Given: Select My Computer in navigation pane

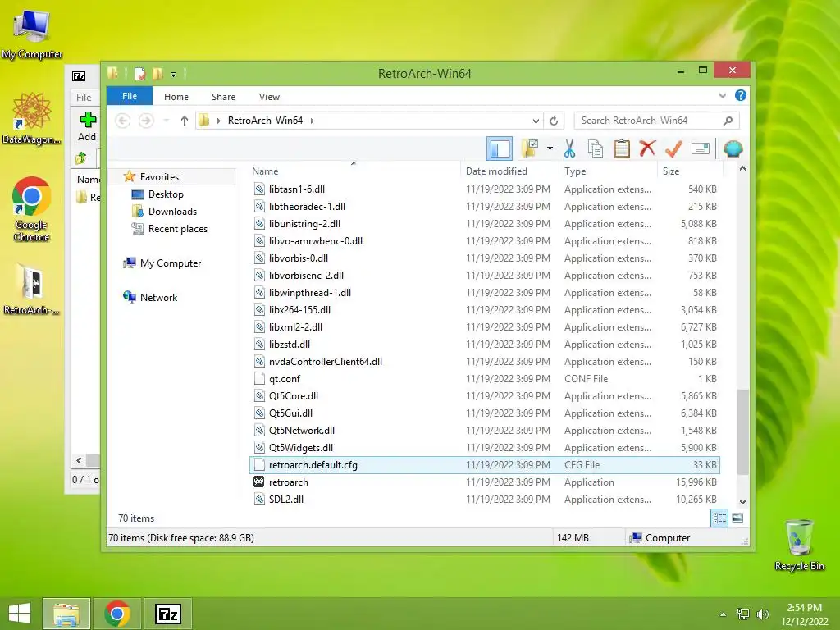Looking at the screenshot, I should (x=171, y=263).
